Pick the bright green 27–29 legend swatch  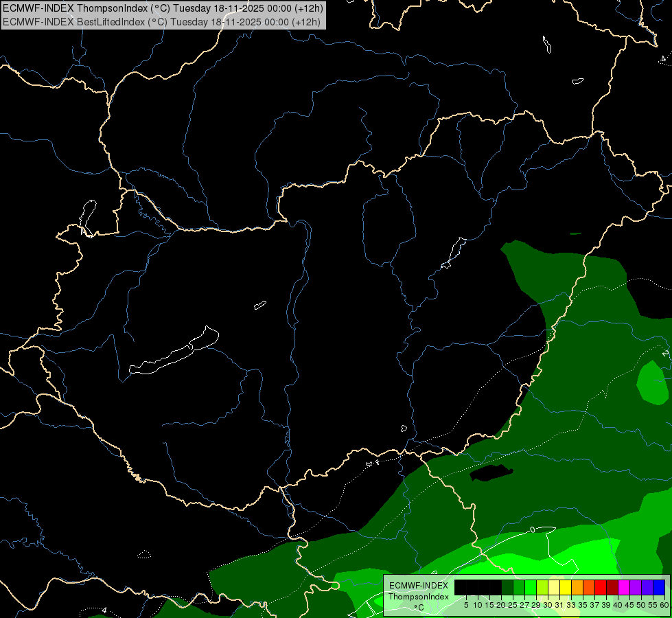[x=530, y=587]
